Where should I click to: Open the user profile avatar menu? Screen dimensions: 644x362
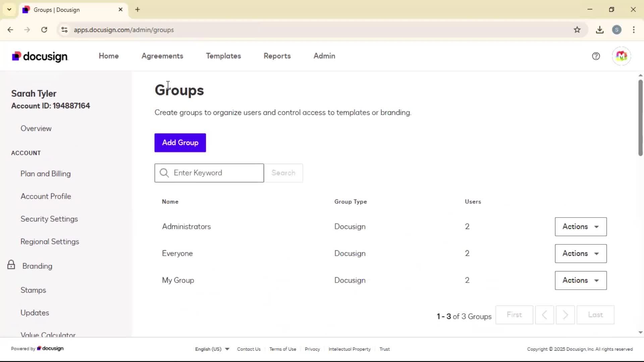(621, 56)
